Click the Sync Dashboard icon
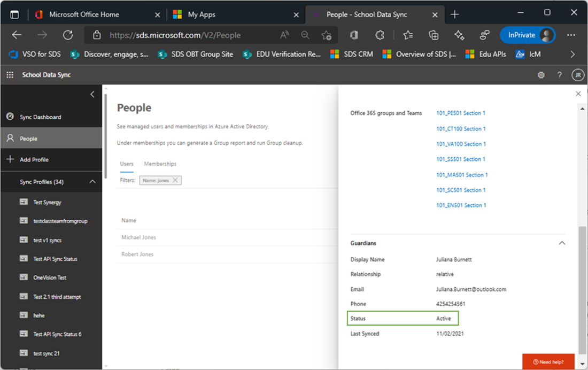The image size is (588, 370). 10,117
